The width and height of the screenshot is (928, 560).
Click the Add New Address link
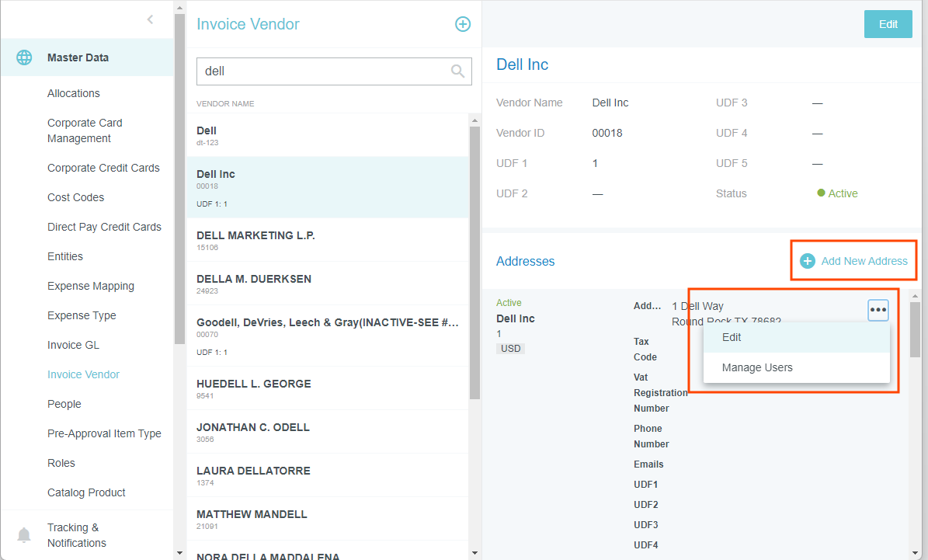coord(864,261)
